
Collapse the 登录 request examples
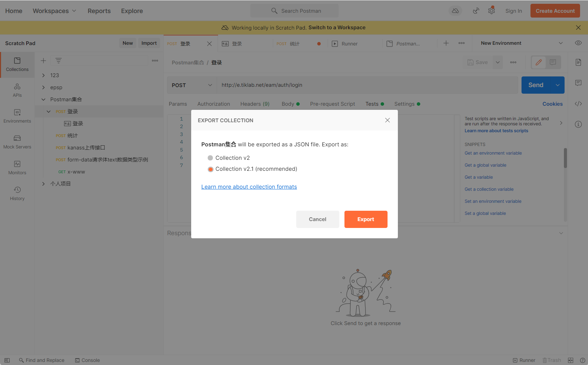tap(49, 112)
